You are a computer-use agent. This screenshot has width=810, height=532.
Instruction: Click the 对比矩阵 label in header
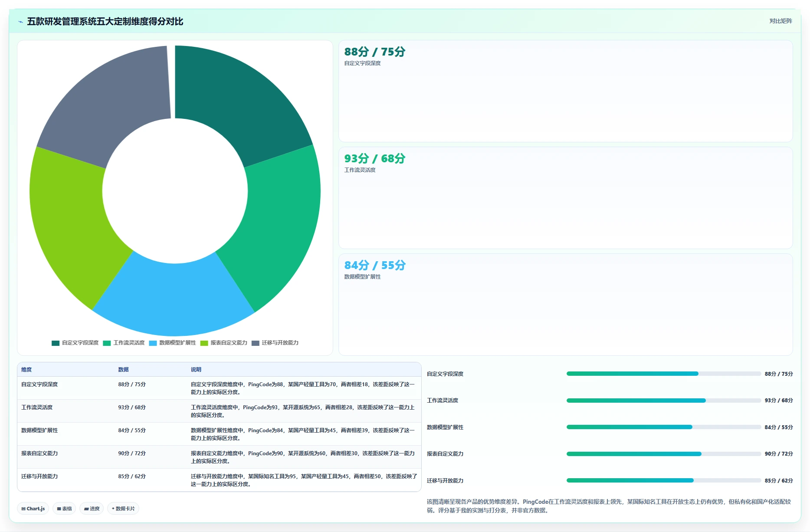click(x=780, y=21)
